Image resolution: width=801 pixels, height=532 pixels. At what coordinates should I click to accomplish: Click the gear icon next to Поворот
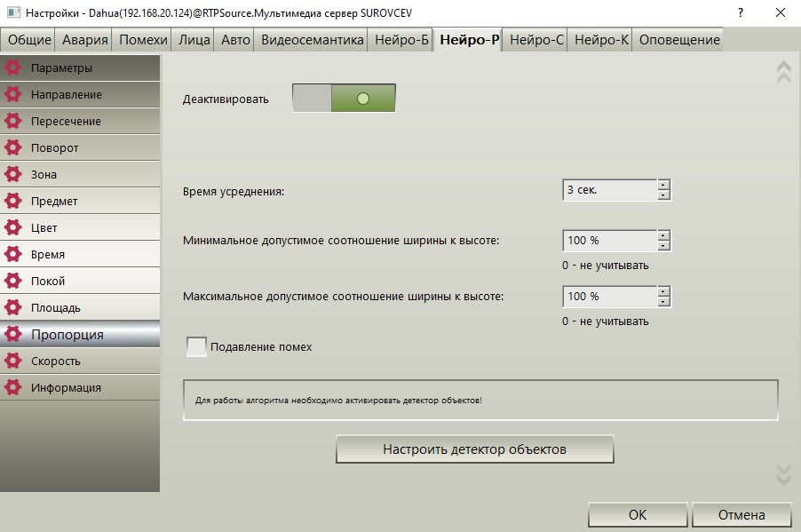12,147
